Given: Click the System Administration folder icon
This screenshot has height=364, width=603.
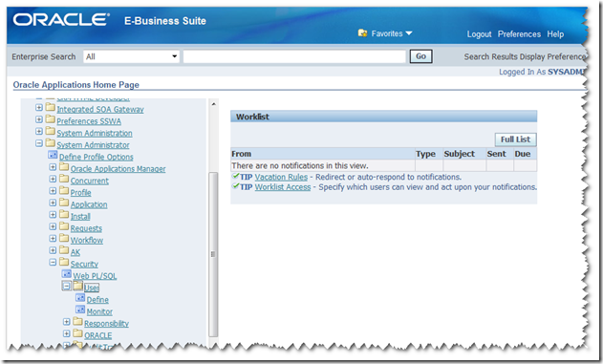Looking at the screenshot, I should 51,131.
